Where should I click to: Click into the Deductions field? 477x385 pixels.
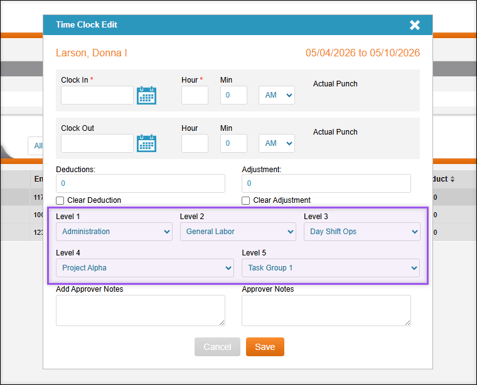[140, 183]
